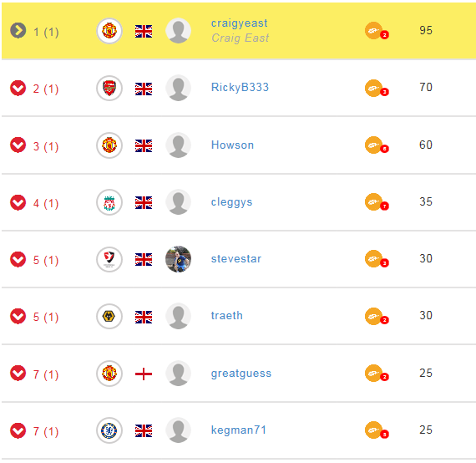Open craigyeast's profile link
Viewport: 476px width, 463px height.
point(239,23)
